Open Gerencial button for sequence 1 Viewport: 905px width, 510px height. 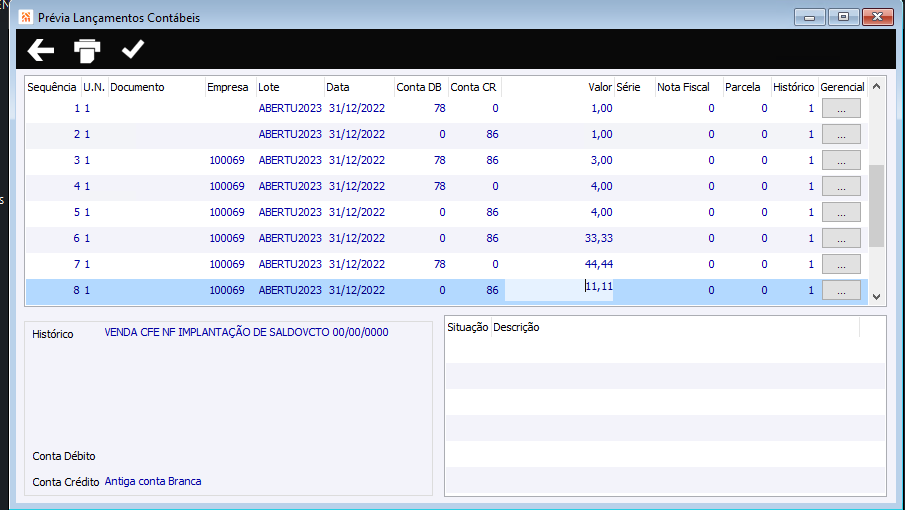click(841, 108)
